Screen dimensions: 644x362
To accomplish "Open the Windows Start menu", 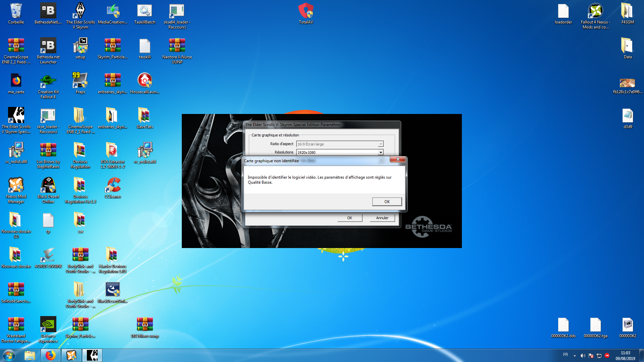I will click(9, 355).
